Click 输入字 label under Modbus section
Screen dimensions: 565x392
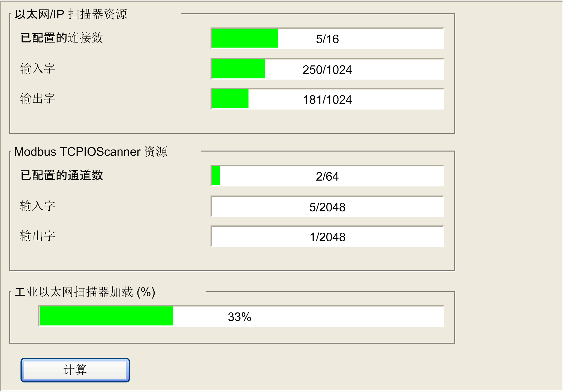pos(38,206)
